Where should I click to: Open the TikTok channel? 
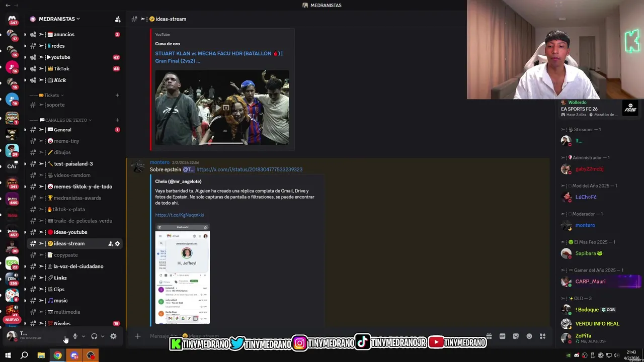tap(74, 69)
